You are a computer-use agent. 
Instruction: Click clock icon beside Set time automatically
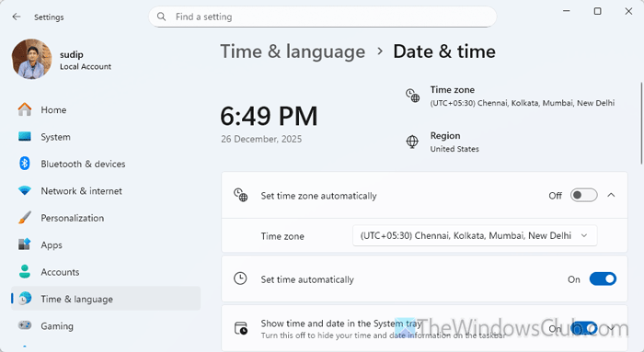click(x=240, y=278)
